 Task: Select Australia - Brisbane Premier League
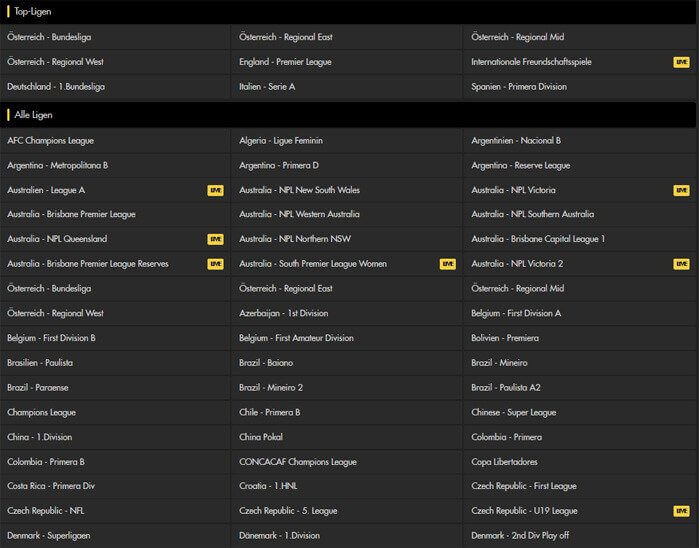tap(115, 214)
